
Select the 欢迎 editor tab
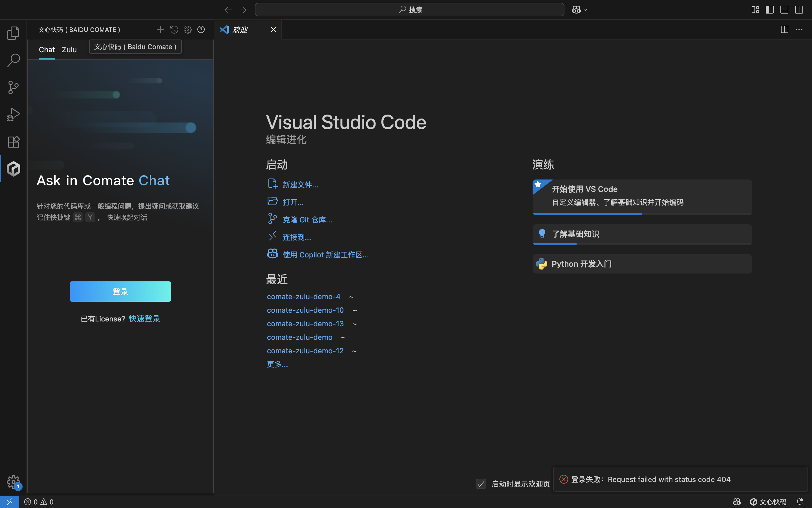click(x=248, y=30)
